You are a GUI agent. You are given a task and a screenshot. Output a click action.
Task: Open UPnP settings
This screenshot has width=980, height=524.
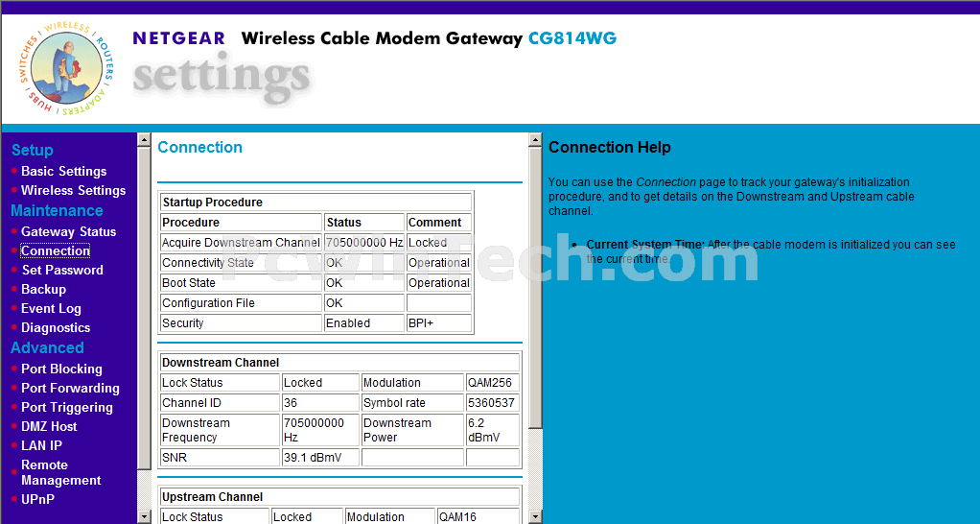(x=37, y=500)
